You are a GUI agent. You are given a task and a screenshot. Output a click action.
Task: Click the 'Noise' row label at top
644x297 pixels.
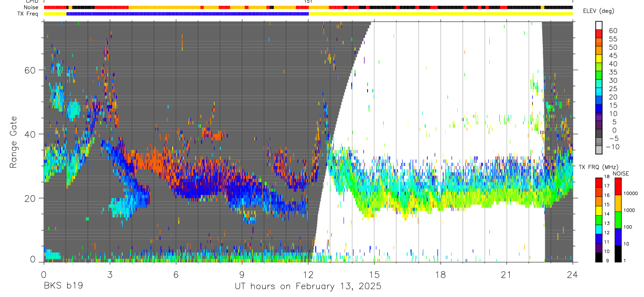point(32,7)
